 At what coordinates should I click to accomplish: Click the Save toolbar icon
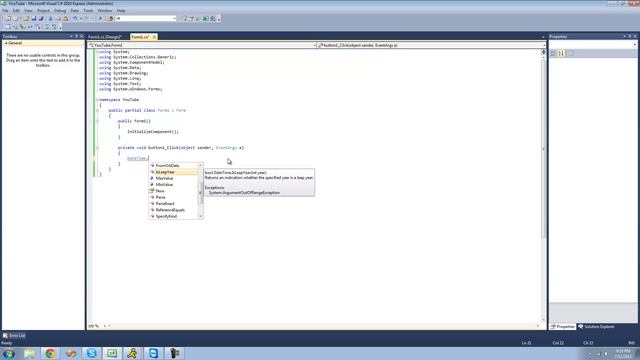click(x=33, y=19)
